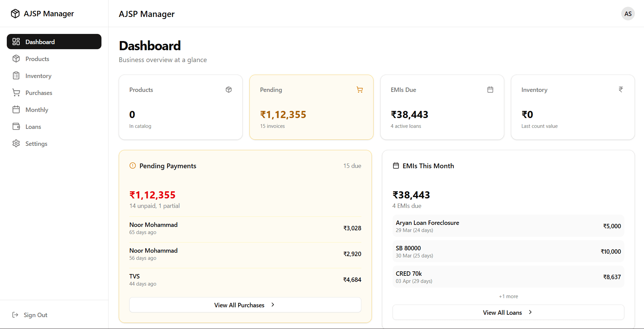Image resolution: width=644 pixels, height=329 pixels.
Task: Go to Inventory in the sidebar
Action: pos(38,76)
